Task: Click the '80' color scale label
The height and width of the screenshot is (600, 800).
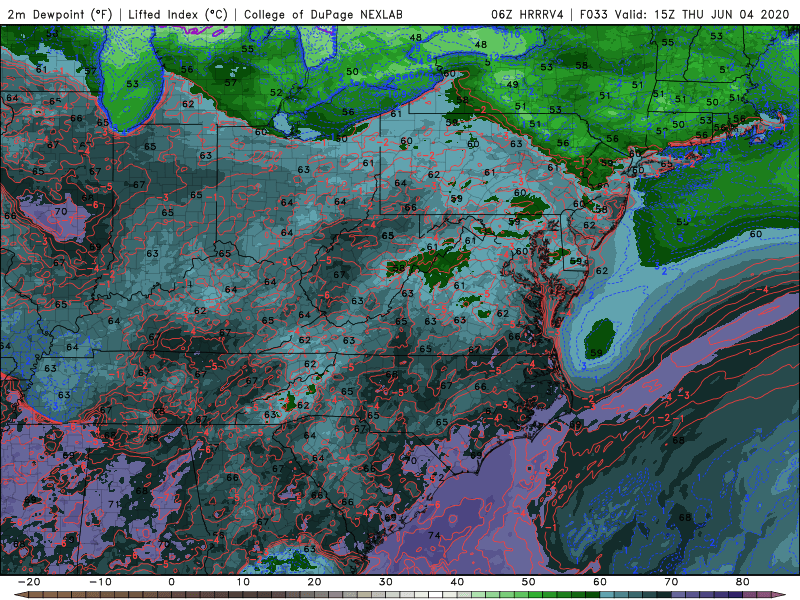Action: [x=743, y=582]
